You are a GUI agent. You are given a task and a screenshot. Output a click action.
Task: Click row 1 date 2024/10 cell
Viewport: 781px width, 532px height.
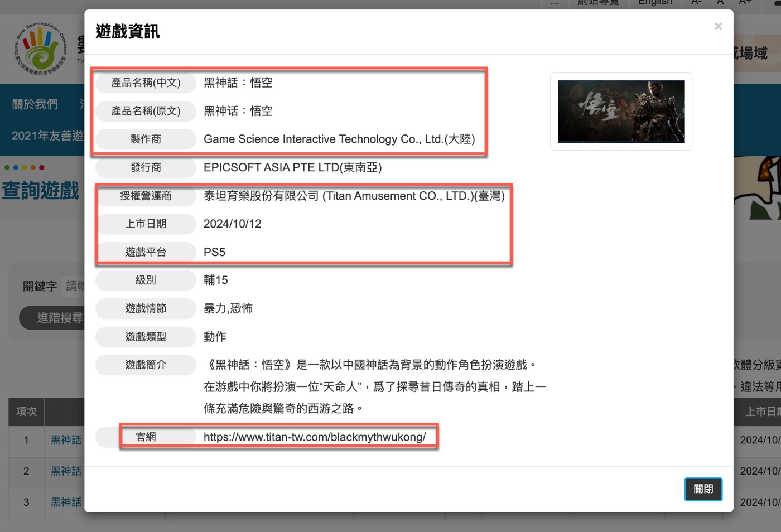pos(757,440)
